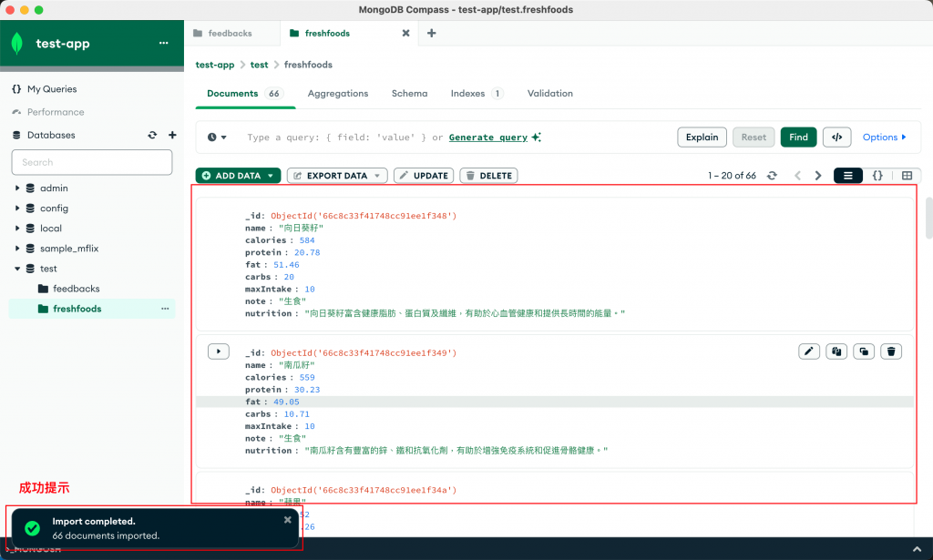Close the freshfoods tab
Screen dimensions: 933x560
pos(405,34)
